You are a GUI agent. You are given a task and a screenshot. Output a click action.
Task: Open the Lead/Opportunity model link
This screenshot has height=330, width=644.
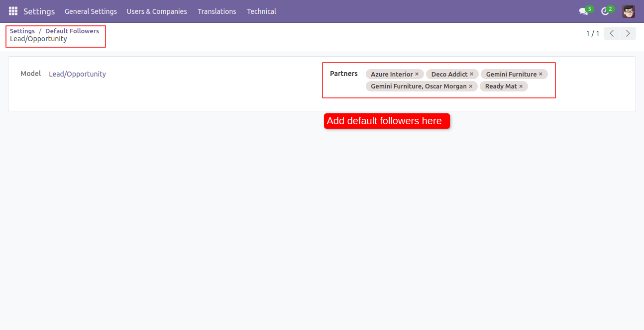[x=77, y=74]
